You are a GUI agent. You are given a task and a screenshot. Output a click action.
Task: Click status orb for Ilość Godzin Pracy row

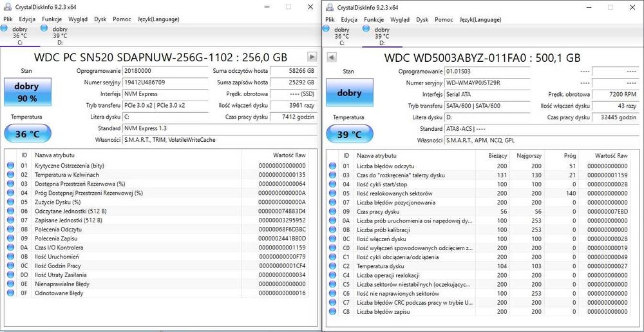coord(11,266)
